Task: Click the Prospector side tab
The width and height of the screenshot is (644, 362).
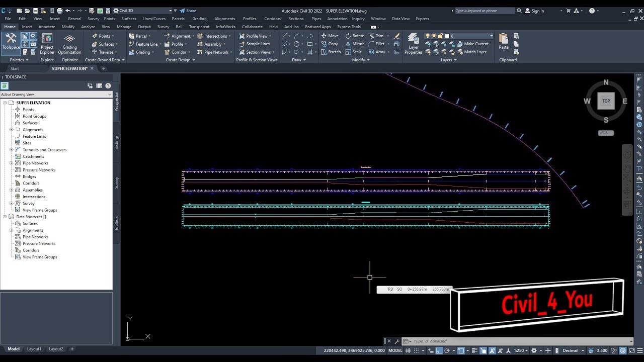Action: point(117,101)
